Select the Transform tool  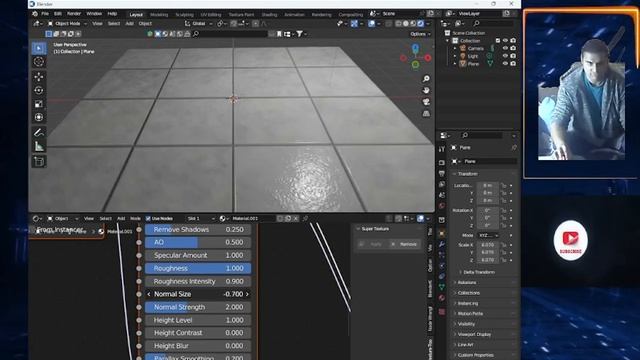tap(39, 117)
